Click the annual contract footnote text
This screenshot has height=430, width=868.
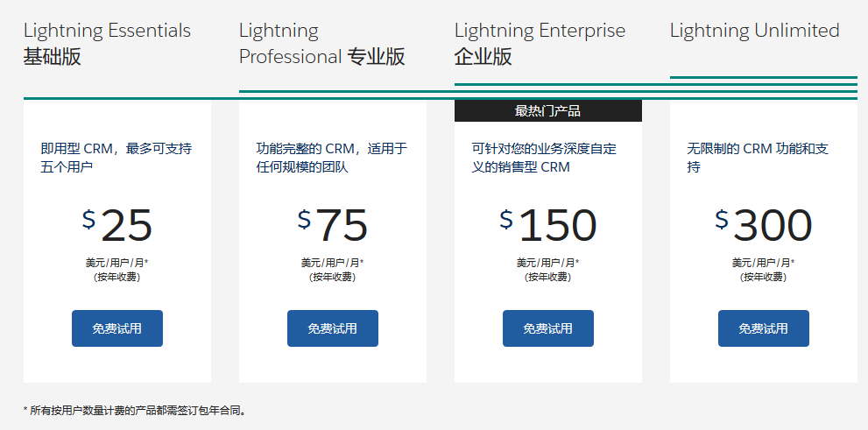134,410
